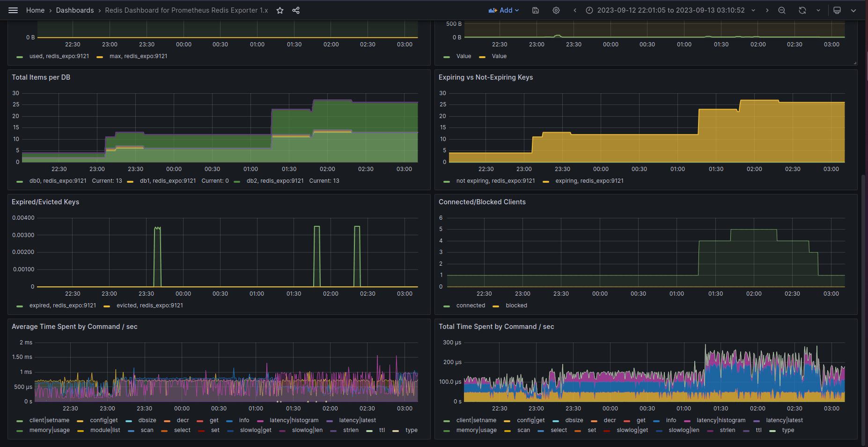Open Connected/Blocked Clients panel title menu
Viewport: 868px width, 447px height.
point(482,202)
